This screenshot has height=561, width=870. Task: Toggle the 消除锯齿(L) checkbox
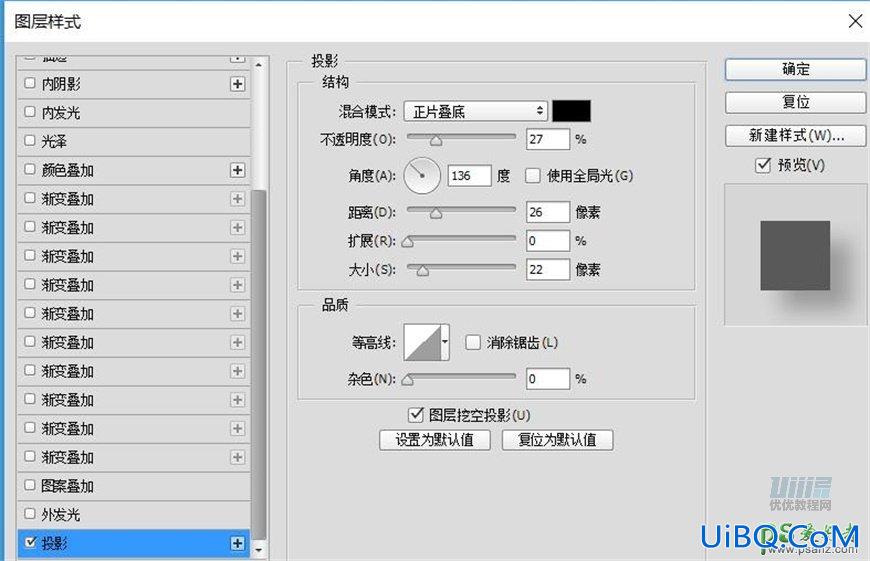[473, 342]
